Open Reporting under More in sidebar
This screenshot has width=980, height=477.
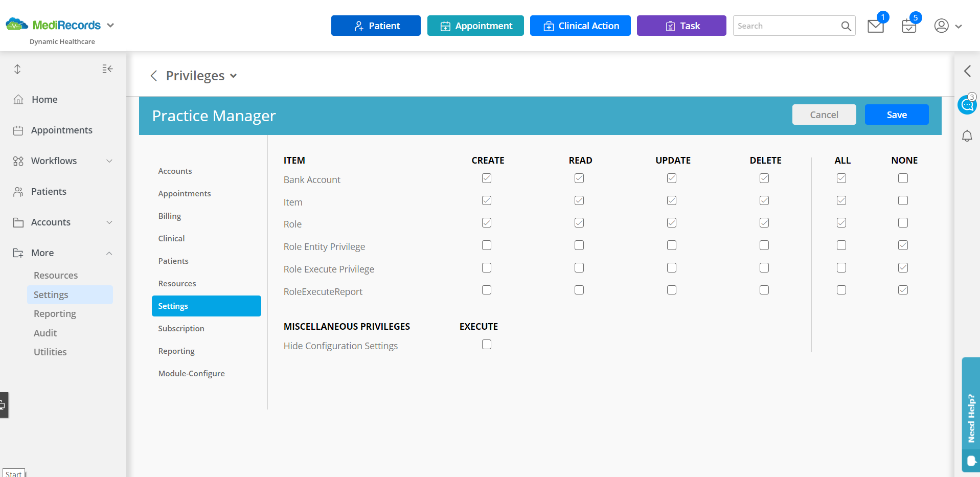coord(55,314)
